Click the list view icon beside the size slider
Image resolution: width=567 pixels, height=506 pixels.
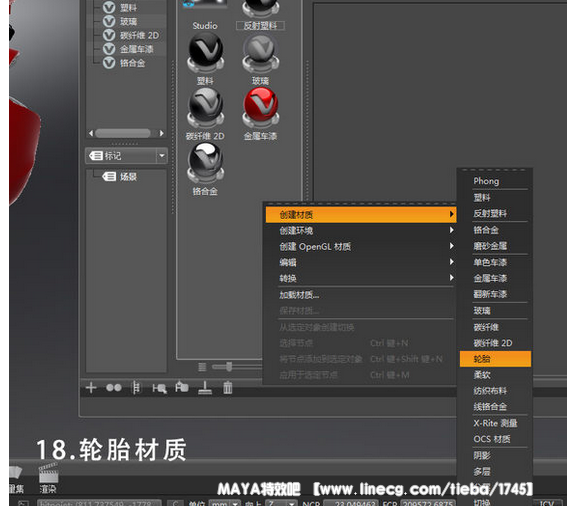pyautogui.click(x=202, y=367)
